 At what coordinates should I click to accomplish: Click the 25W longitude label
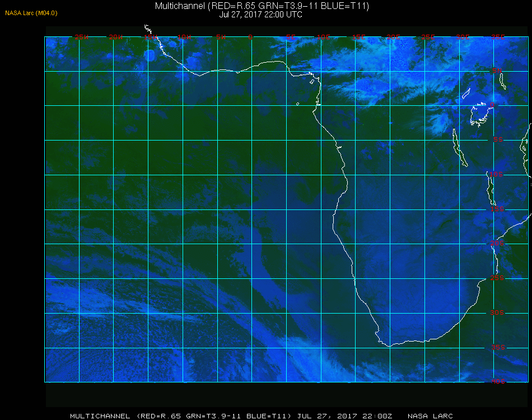[x=81, y=37]
